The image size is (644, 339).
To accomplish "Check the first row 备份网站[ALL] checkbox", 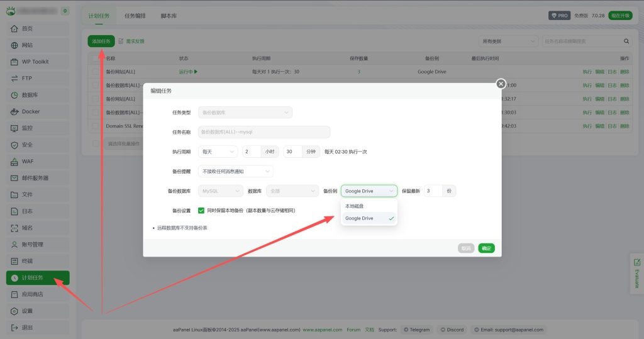I will [x=96, y=72].
